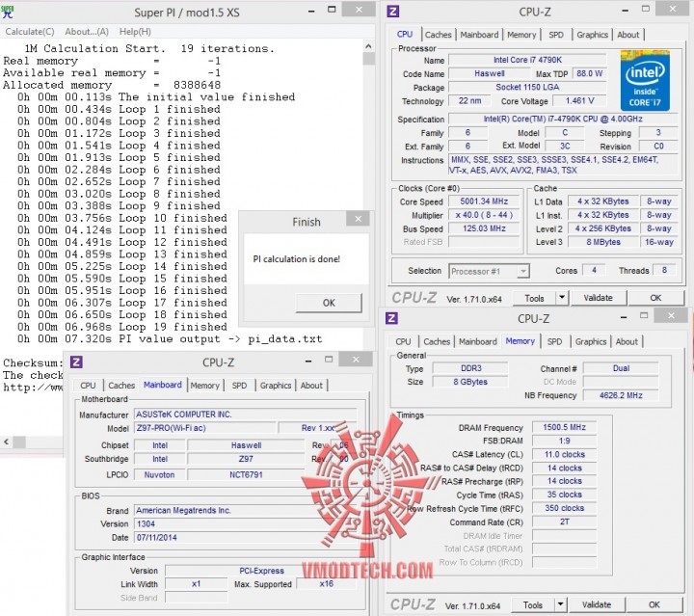Select Mainboard tab in Memory CPU-Z window

[478, 341]
